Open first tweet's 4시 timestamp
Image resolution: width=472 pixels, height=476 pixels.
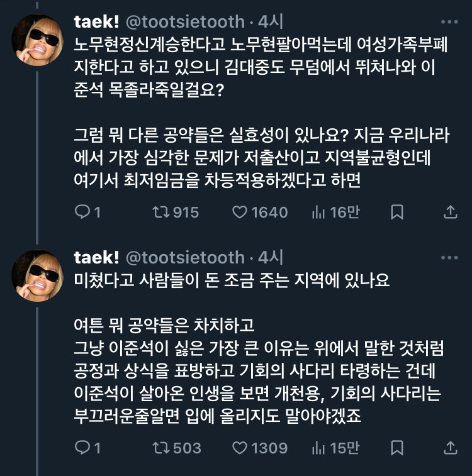coord(271,22)
